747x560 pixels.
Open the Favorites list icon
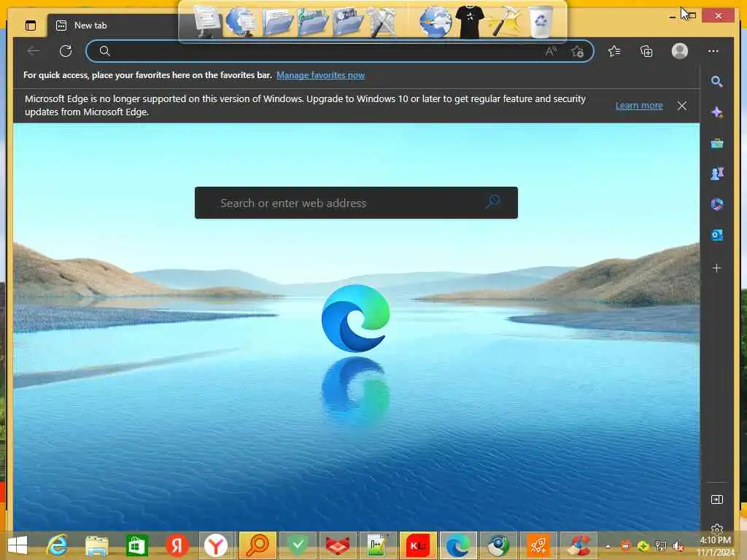coord(614,51)
